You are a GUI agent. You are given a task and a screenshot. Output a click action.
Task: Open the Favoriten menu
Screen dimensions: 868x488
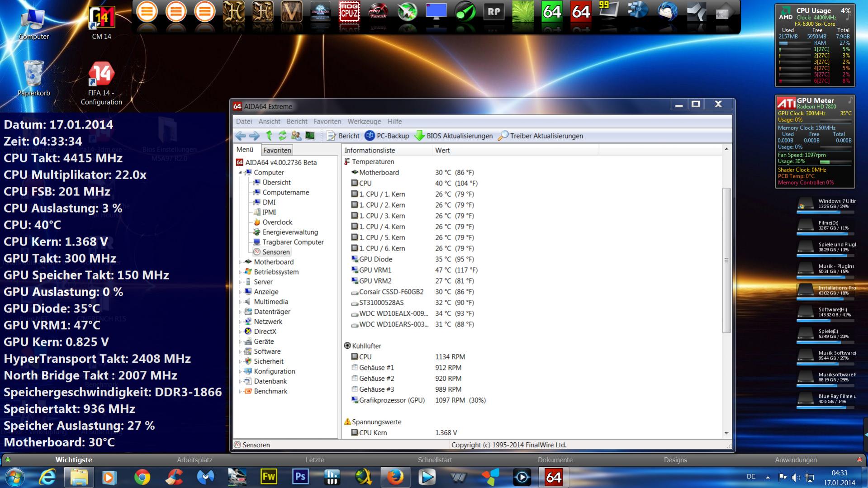(327, 121)
